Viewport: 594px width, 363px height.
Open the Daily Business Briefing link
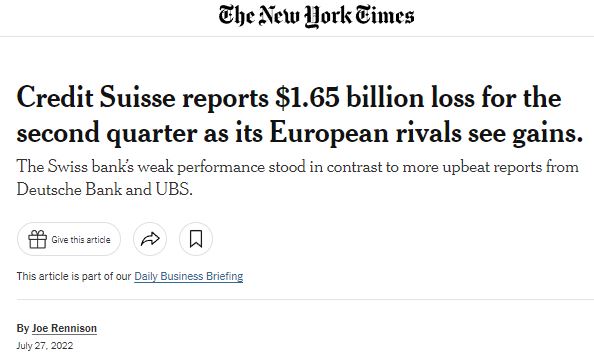click(x=189, y=276)
